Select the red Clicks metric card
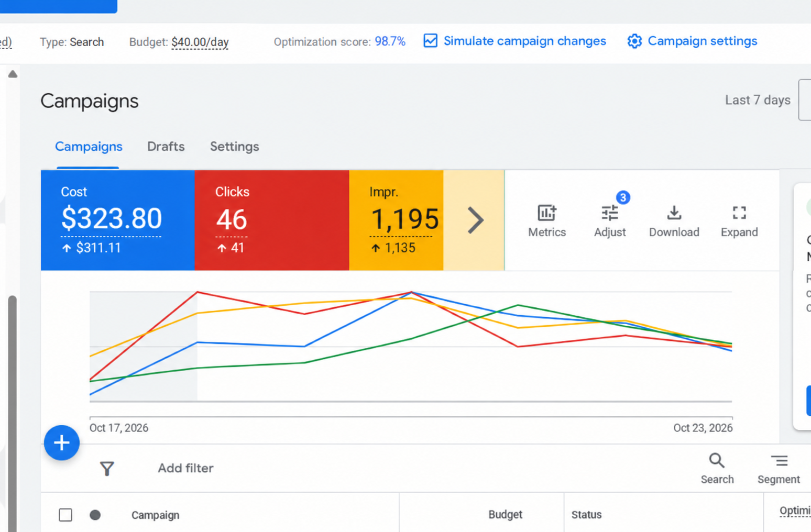The width and height of the screenshot is (811, 532). pyautogui.click(x=272, y=220)
